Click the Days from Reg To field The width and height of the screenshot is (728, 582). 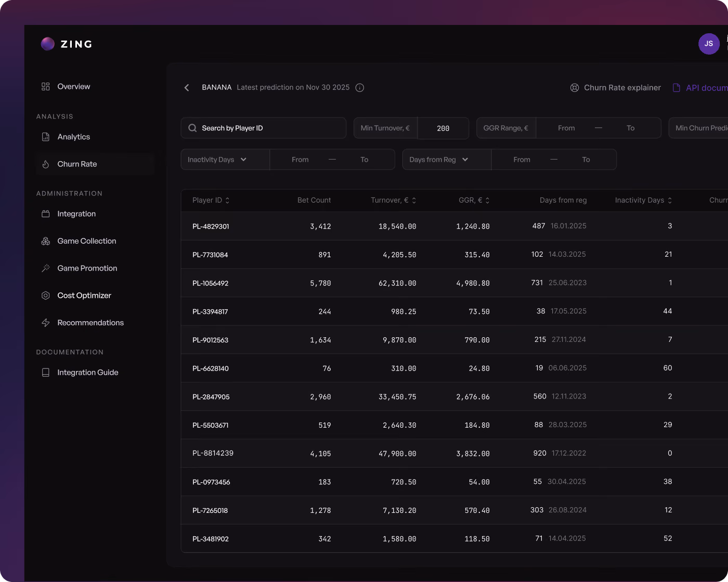tap(586, 160)
